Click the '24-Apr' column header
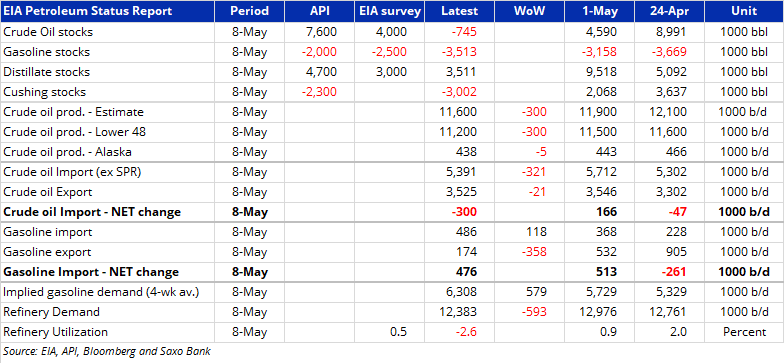Viewport: 784px width, 363px height. click(670, 12)
